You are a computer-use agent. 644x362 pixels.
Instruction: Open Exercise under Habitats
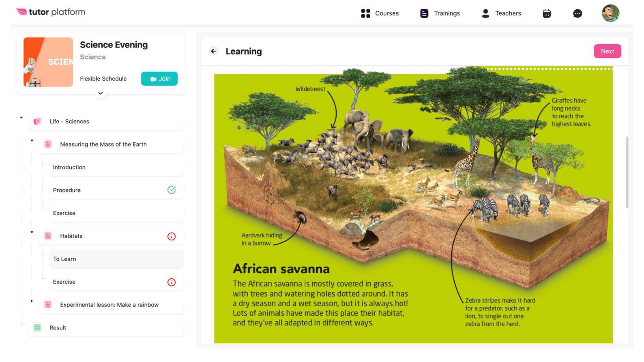click(116, 282)
